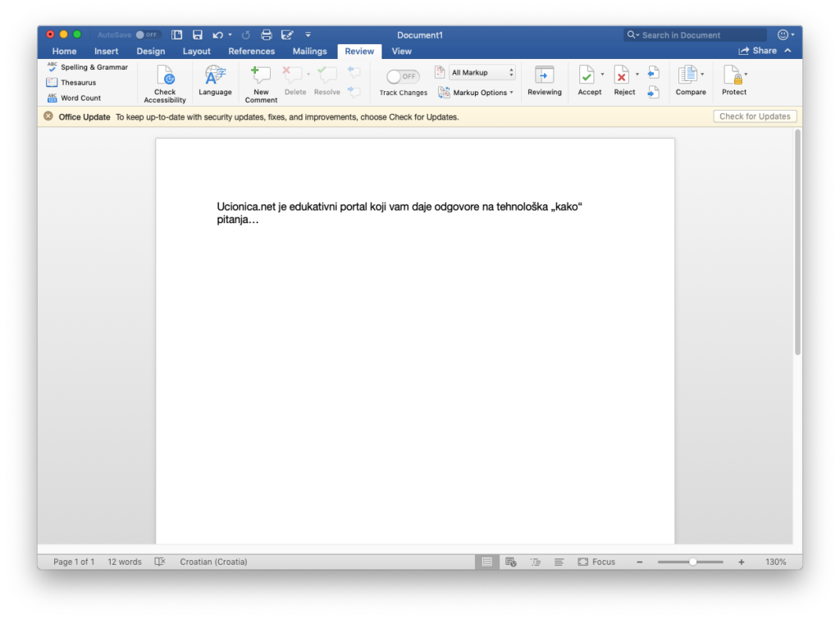Click the Save icon in title bar
Screen dimensions: 840x619
(x=197, y=35)
